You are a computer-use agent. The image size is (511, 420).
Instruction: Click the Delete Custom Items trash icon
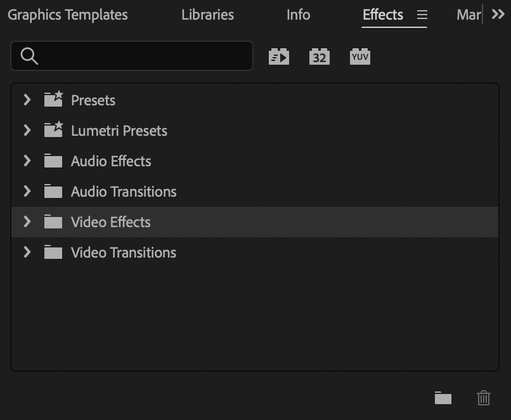[484, 398]
